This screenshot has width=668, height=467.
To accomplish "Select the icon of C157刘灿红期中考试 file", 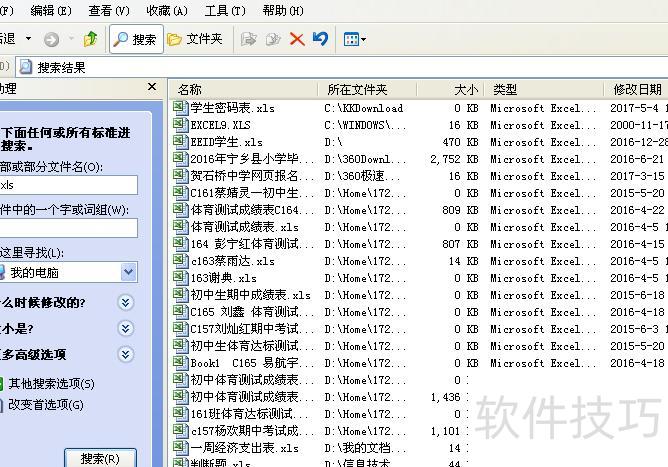I will 181,329.
